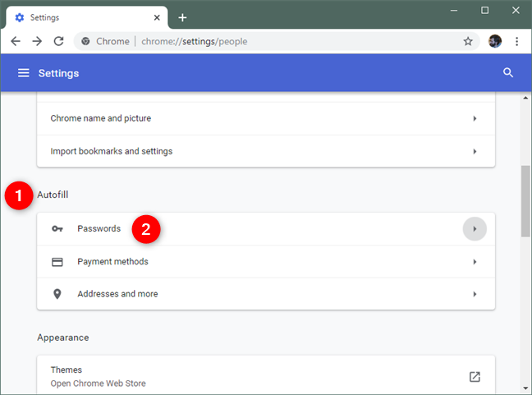This screenshot has width=532, height=395.
Task: Go forward using the forward arrow
Action: pyautogui.click(x=37, y=41)
